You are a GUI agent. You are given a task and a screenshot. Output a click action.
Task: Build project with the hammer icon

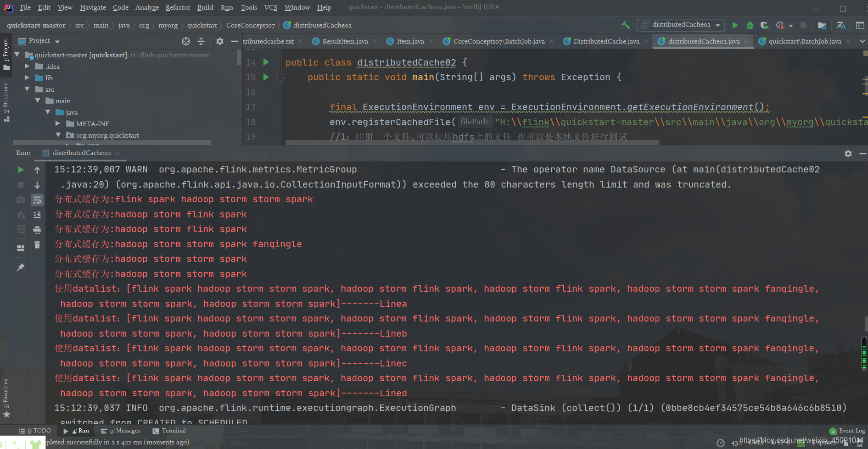[626, 25]
